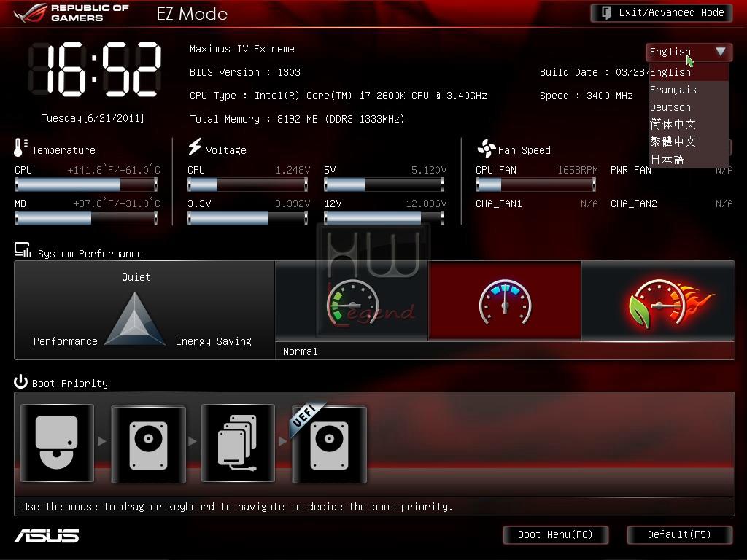This screenshot has width=747, height=560.
Task: Click the CPU Type i7-2600K line
Action: pyautogui.click(x=338, y=96)
